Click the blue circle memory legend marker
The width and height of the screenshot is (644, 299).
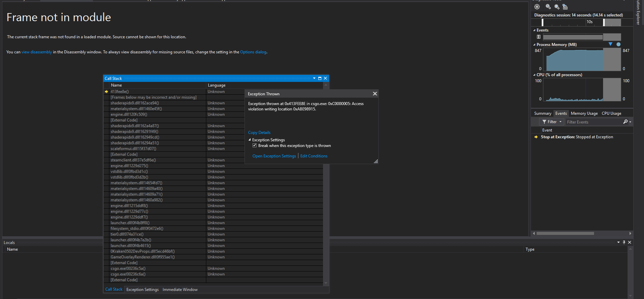[619, 44]
